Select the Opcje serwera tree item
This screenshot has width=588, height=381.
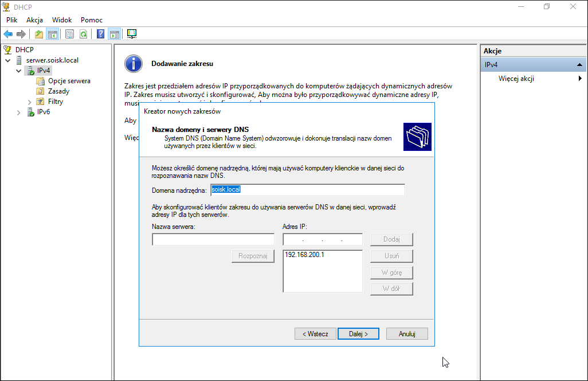click(x=69, y=81)
